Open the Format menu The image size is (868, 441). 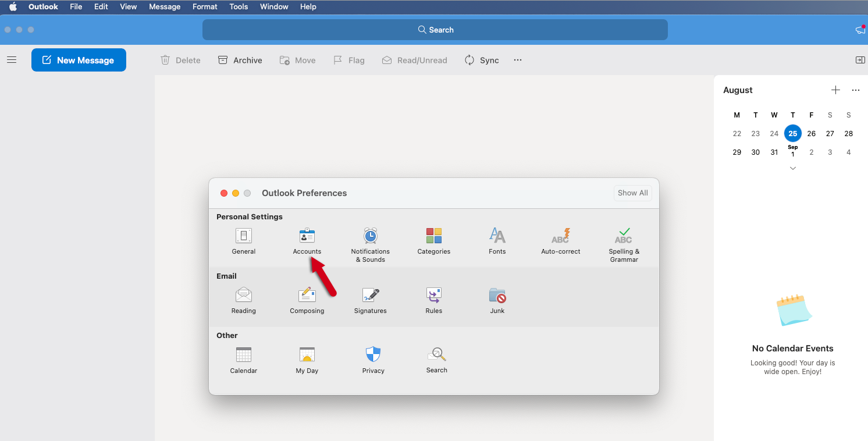(205, 6)
